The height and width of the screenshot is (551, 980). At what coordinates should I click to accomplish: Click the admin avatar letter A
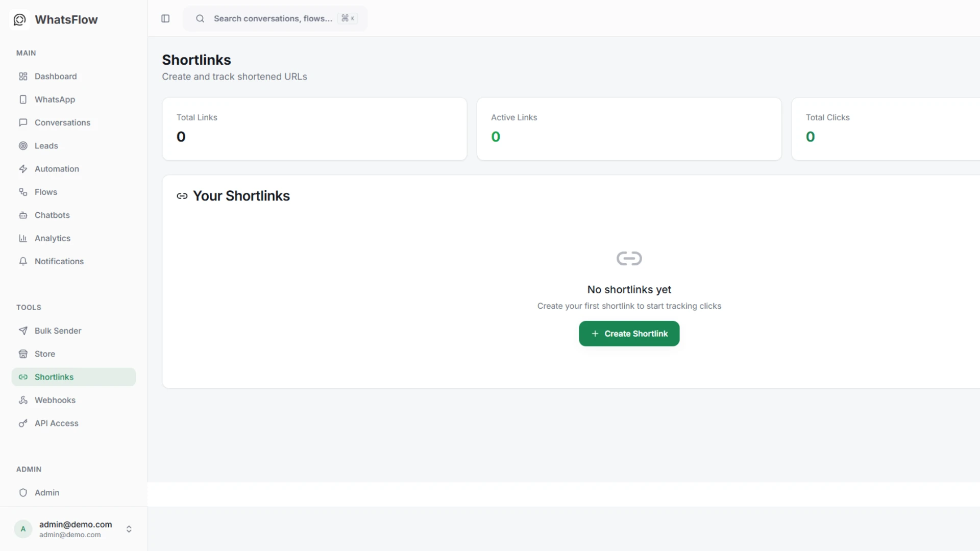[x=23, y=529]
